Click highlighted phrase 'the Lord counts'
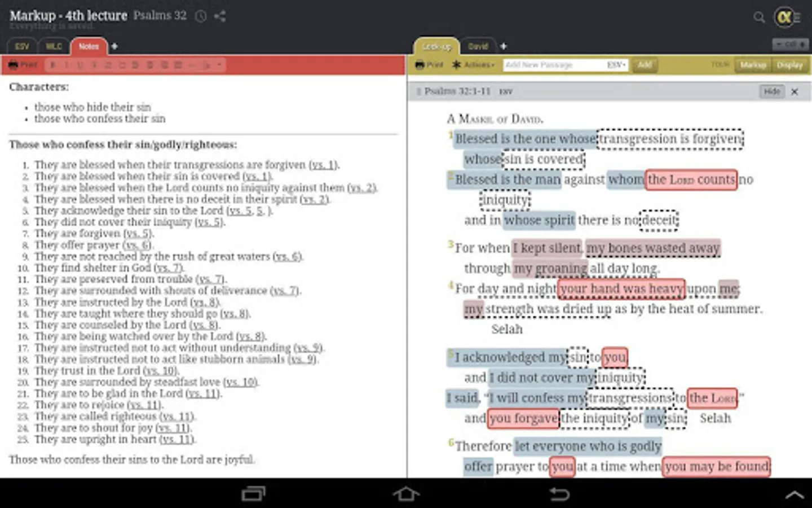Viewport: 812px width, 508px height. [691, 179]
